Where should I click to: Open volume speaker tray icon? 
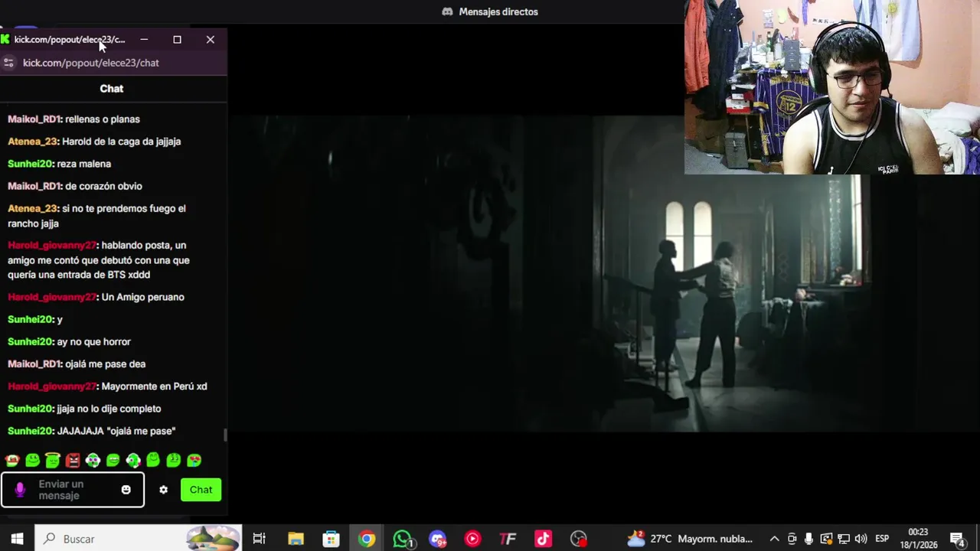(x=861, y=539)
